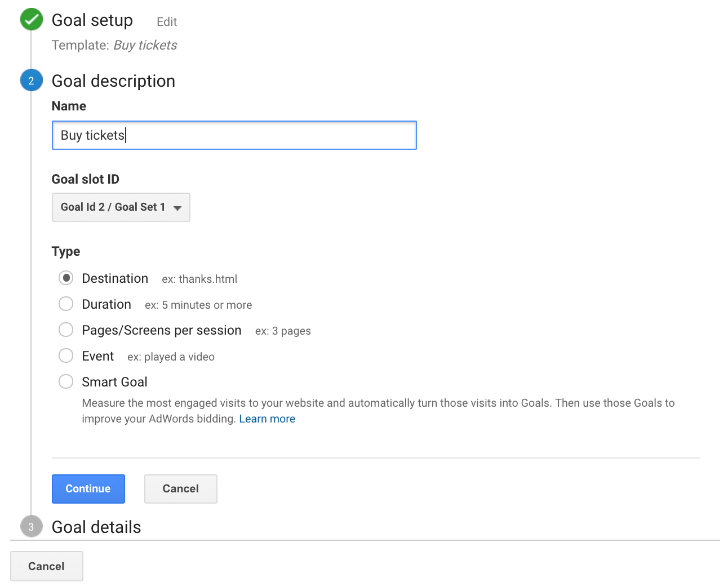728x587 pixels.
Task: Click the bottom Cancel button
Action: click(47, 566)
